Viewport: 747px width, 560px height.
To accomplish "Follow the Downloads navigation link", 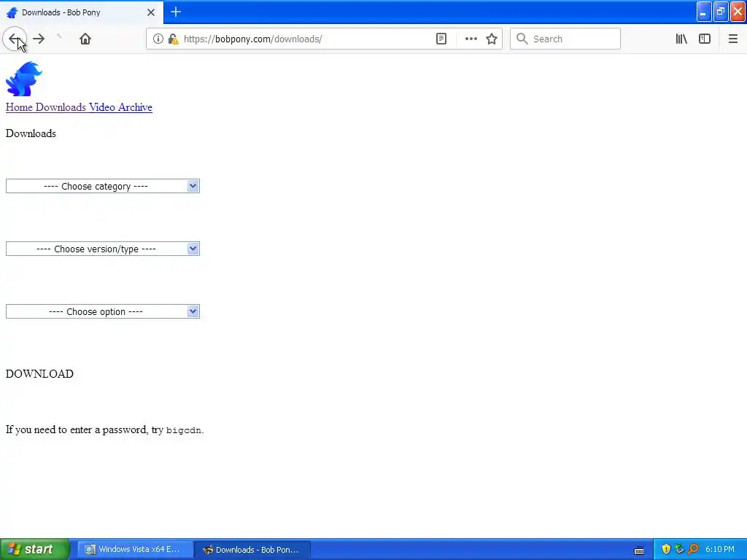I will click(x=61, y=107).
